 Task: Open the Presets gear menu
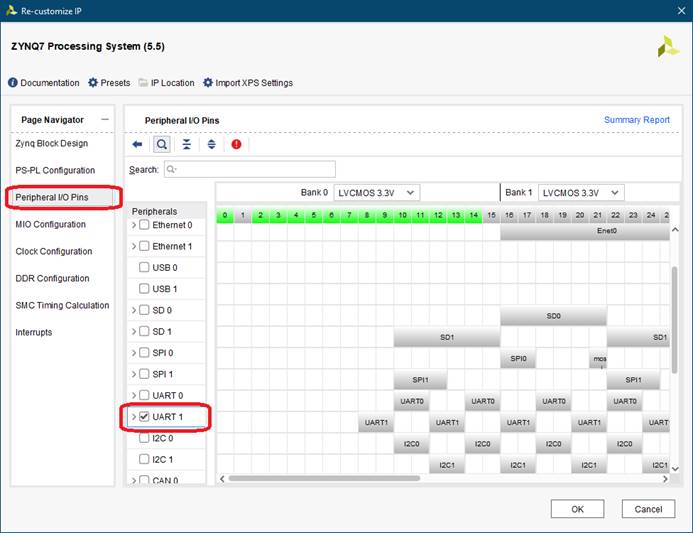pyautogui.click(x=108, y=83)
